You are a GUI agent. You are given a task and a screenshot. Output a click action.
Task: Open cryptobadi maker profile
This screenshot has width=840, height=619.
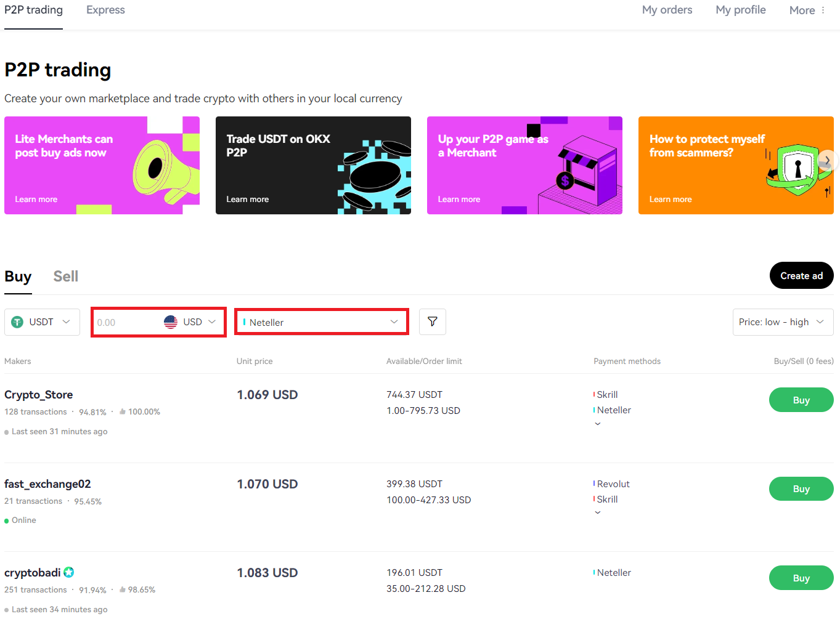(33, 573)
